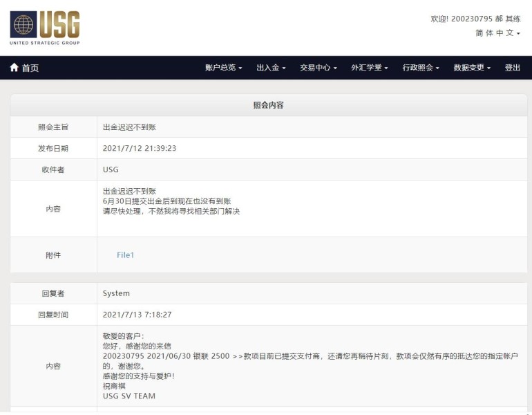Select the 回复者 label cell
Screen dimensions: 532x415
pyautogui.click(x=53, y=293)
